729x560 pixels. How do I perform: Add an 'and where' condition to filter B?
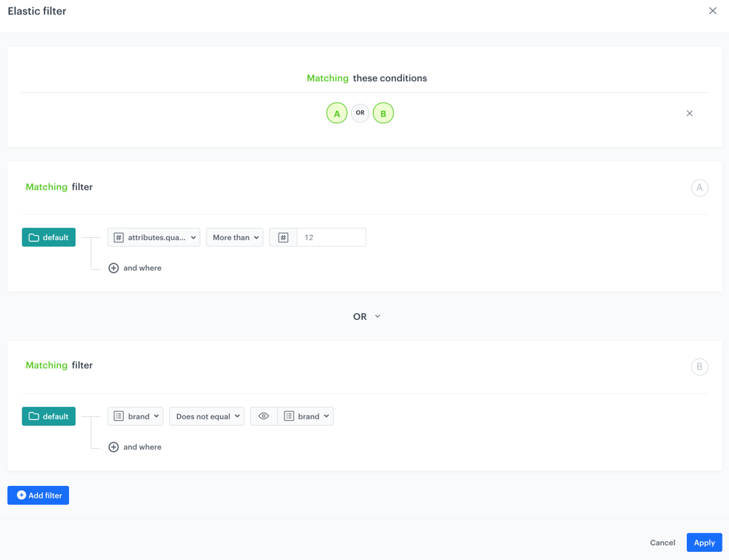(135, 447)
